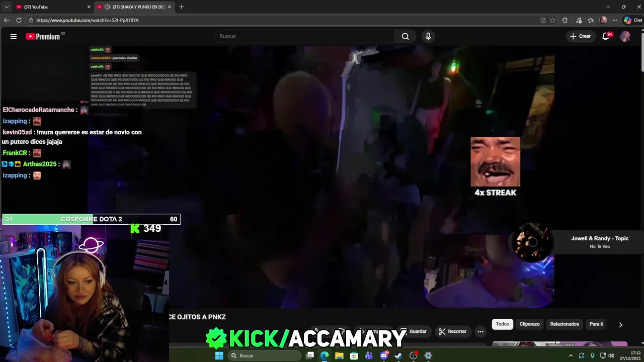Screen dimensions: 644x362
Task: Click the taskbar Buscar search box
Action: click(264, 355)
